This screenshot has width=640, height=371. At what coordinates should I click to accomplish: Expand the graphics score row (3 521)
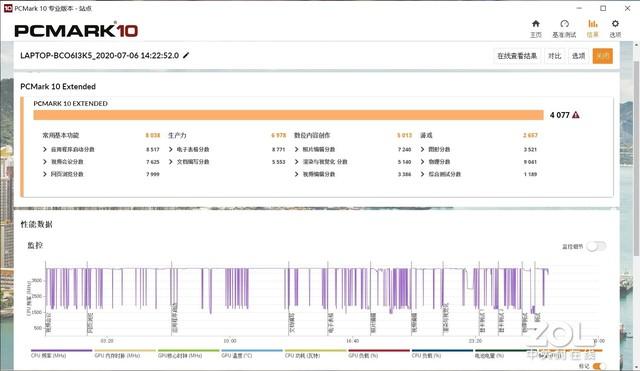tap(479, 149)
